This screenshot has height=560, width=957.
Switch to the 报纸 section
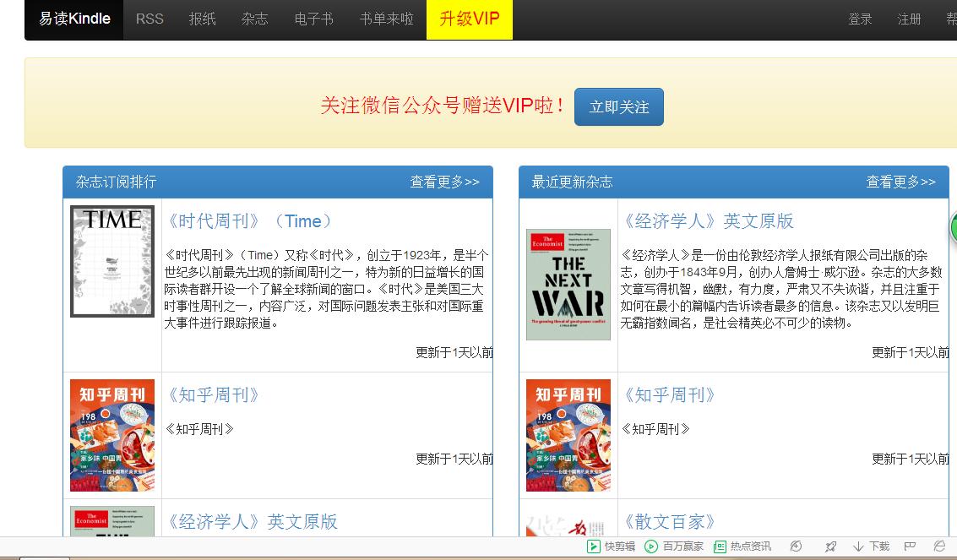[202, 19]
